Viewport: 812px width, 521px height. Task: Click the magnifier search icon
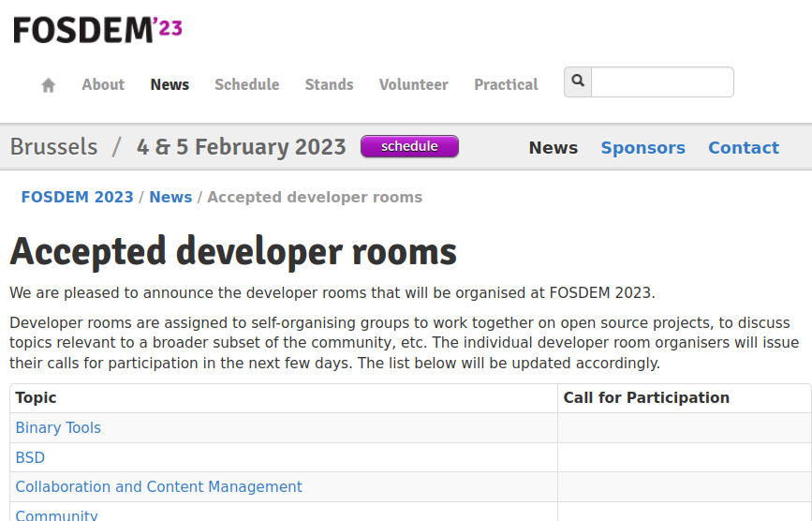(x=578, y=82)
